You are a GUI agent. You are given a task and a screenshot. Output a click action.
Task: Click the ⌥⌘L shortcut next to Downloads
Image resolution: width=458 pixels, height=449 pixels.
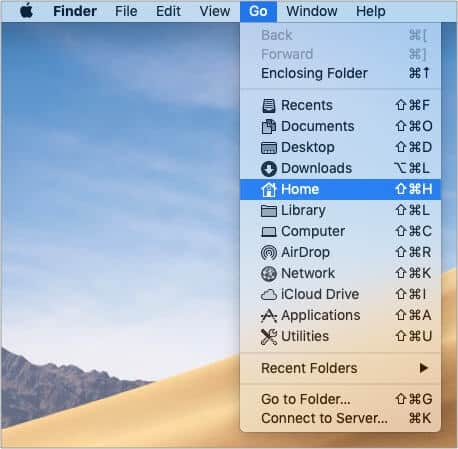pyautogui.click(x=412, y=168)
